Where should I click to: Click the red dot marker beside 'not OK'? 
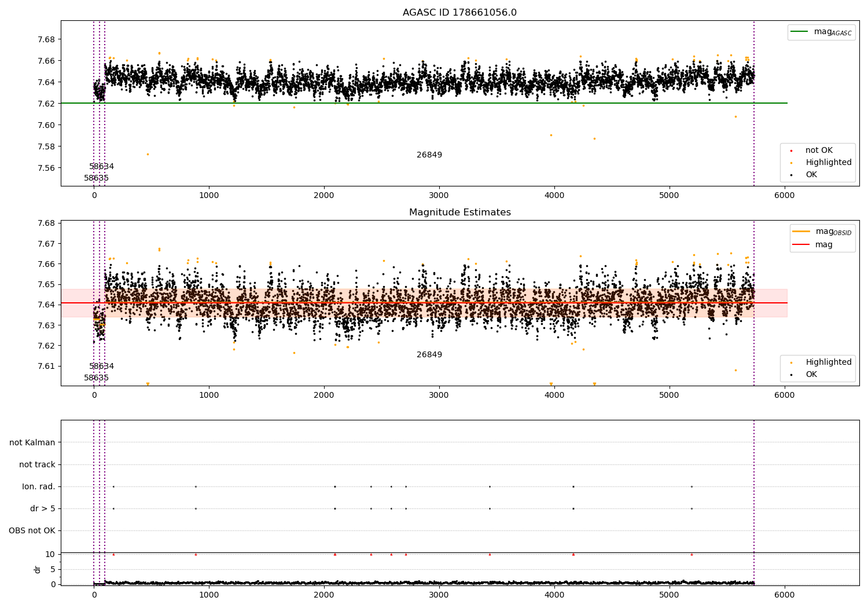click(x=791, y=151)
